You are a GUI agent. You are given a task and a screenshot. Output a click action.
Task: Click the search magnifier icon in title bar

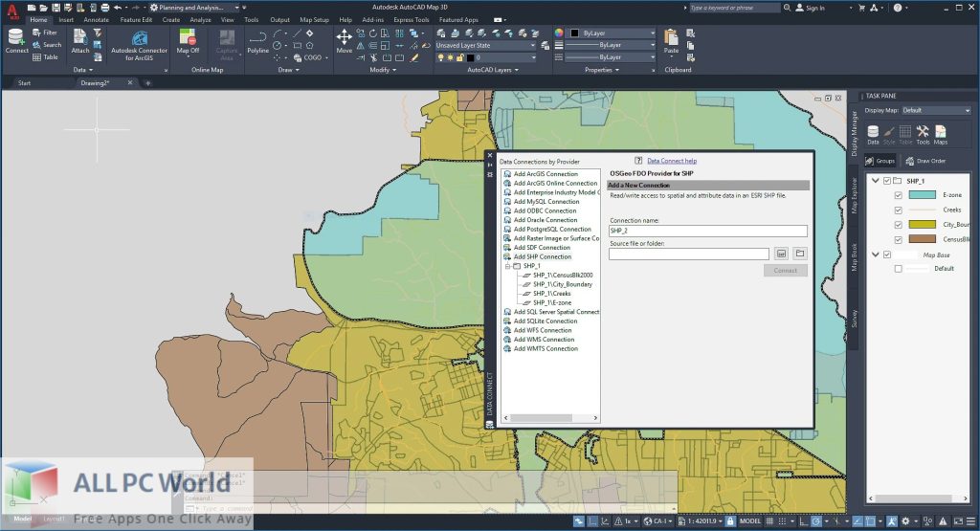(788, 8)
